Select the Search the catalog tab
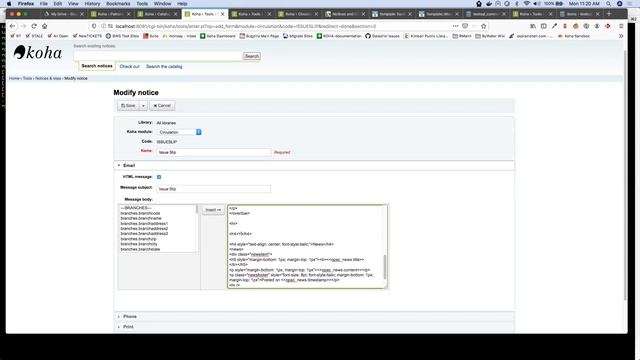Screen dimensions: 640x360 [x=164, y=67]
